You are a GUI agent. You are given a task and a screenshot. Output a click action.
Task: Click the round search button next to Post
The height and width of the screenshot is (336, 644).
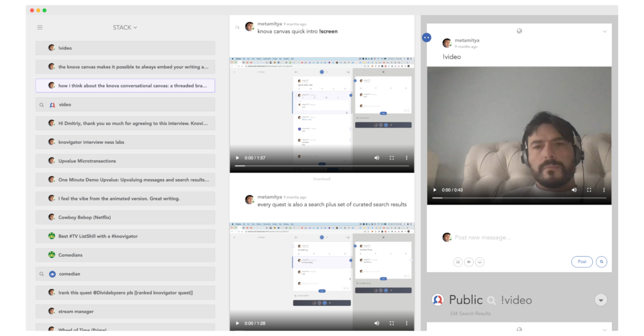pos(601,262)
